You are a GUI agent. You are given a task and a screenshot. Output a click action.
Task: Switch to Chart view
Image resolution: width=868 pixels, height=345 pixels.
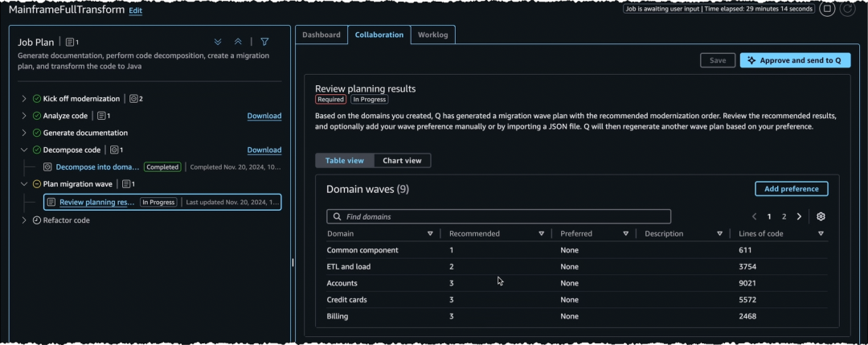tap(402, 161)
